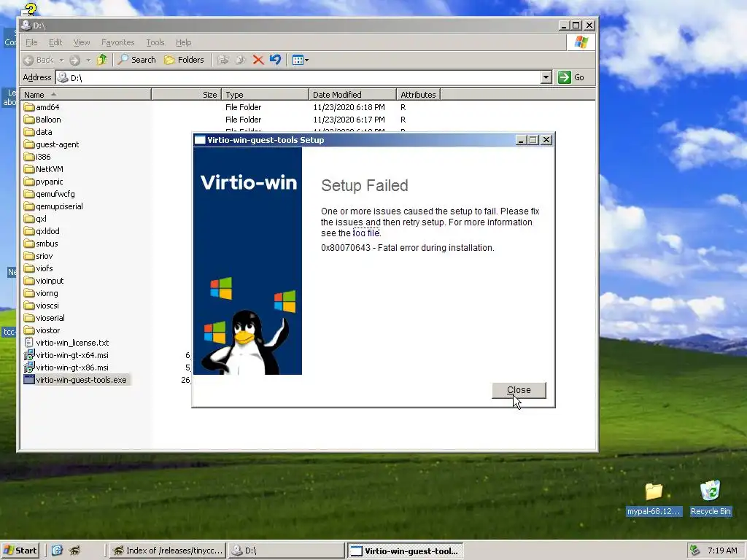Open the File menu
Viewport: 747px width, 560px height.
click(x=31, y=42)
